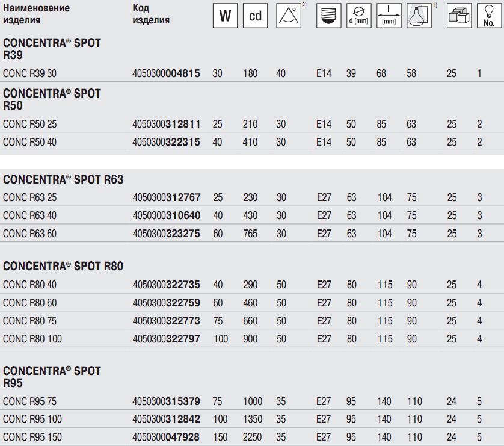Click the Код изделия column header
The image size is (504, 446).
pyautogui.click(x=151, y=14)
